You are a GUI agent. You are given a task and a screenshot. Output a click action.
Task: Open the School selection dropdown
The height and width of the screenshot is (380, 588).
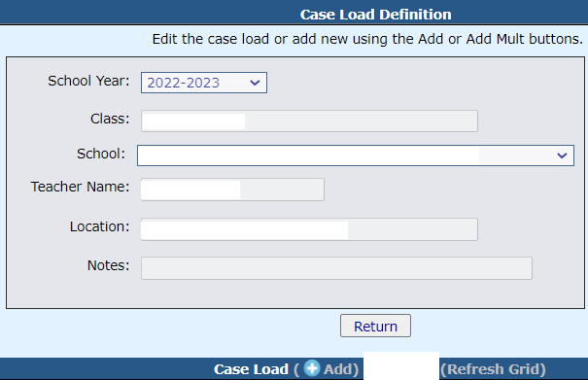[356, 155]
